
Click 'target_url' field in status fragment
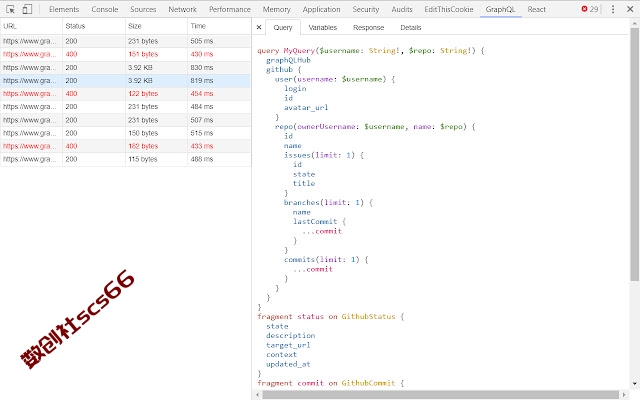pyautogui.click(x=288, y=345)
